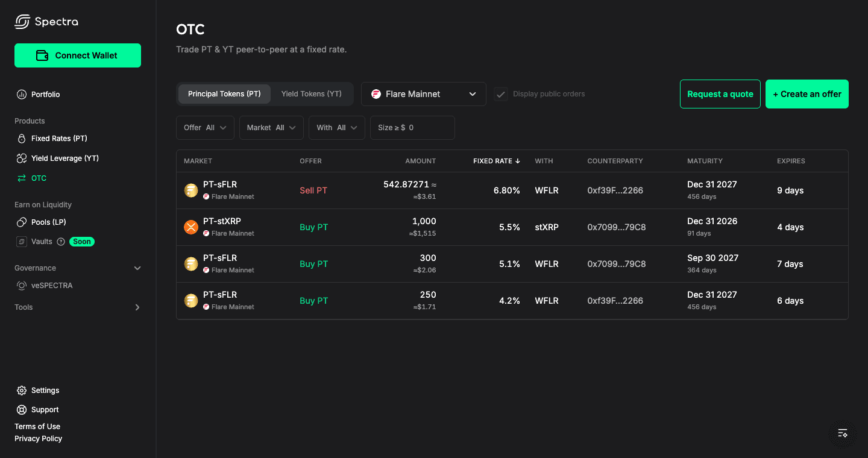Open Settings page
Viewport: 868px width, 458px height.
coord(45,391)
